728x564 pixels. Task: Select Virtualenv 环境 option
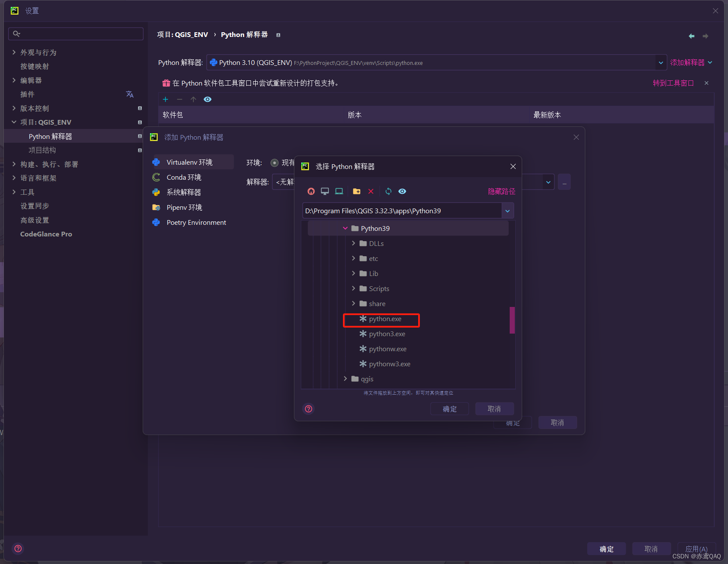click(x=193, y=162)
